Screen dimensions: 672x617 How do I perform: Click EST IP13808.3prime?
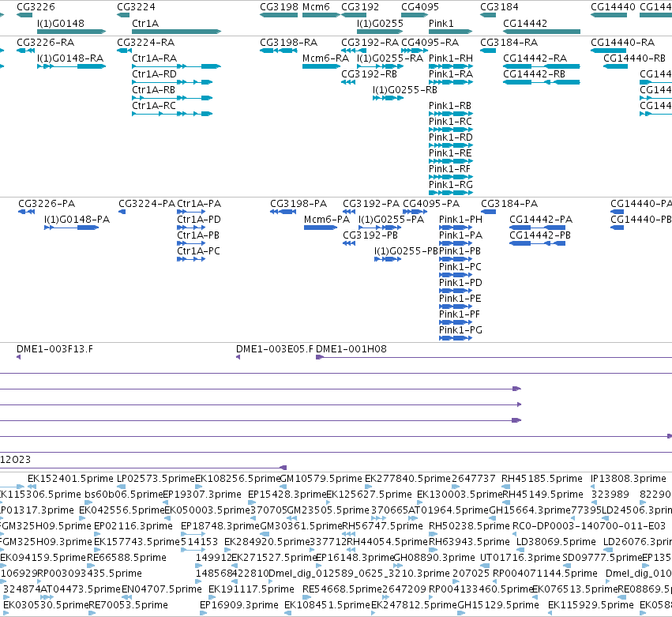pos(593,487)
